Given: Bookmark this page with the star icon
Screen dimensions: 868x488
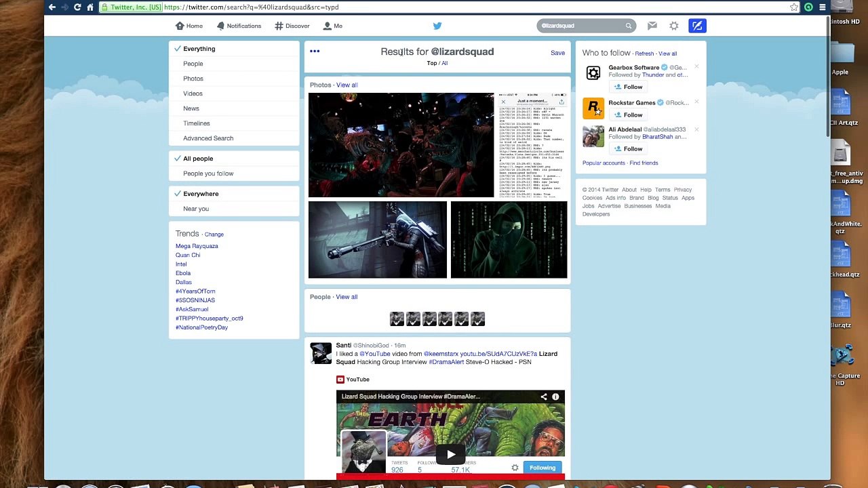Looking at the screenshot, I should pyautogui.click(x=794, y=7).
